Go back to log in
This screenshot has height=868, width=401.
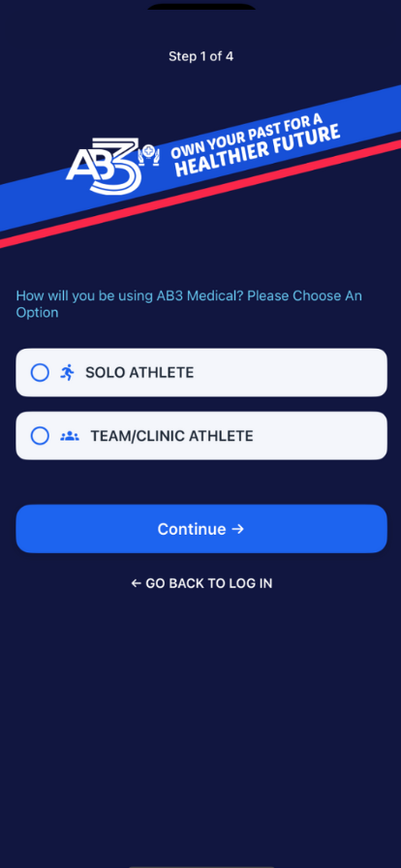pyautogui.click(x=201, y=583)
